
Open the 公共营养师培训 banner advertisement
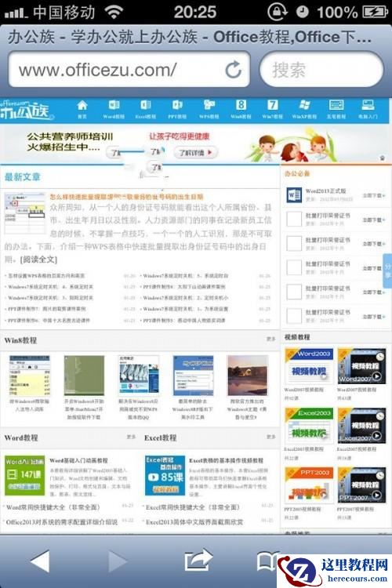click(195, 145)
